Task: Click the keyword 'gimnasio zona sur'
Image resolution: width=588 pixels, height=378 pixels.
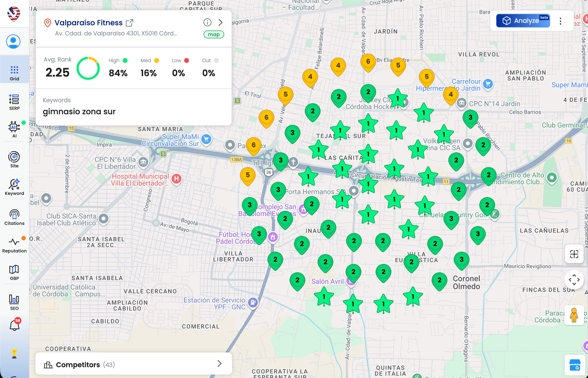Action: click(x=79, y=112)
